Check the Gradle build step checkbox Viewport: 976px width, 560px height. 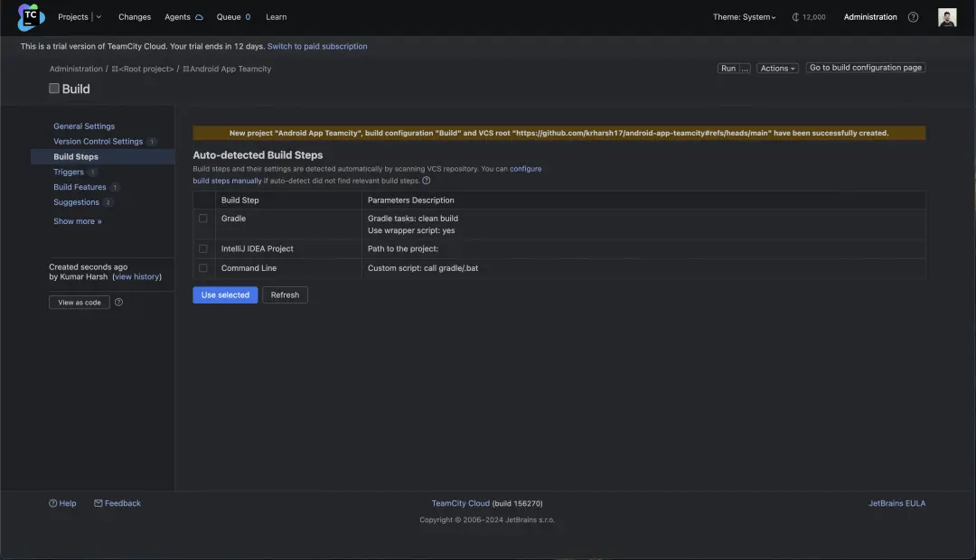click(x=203, y=219)
